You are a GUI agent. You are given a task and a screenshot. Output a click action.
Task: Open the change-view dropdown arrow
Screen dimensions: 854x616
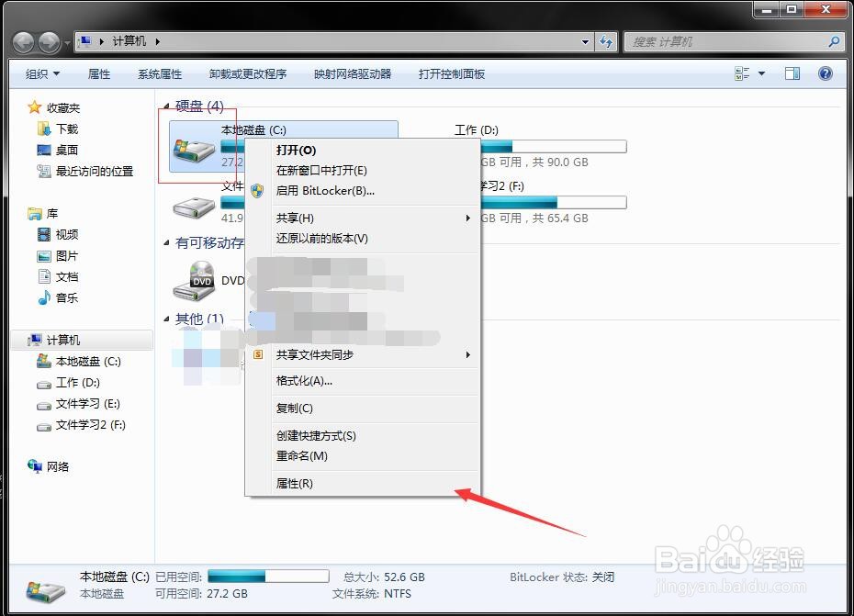point(760,73)
